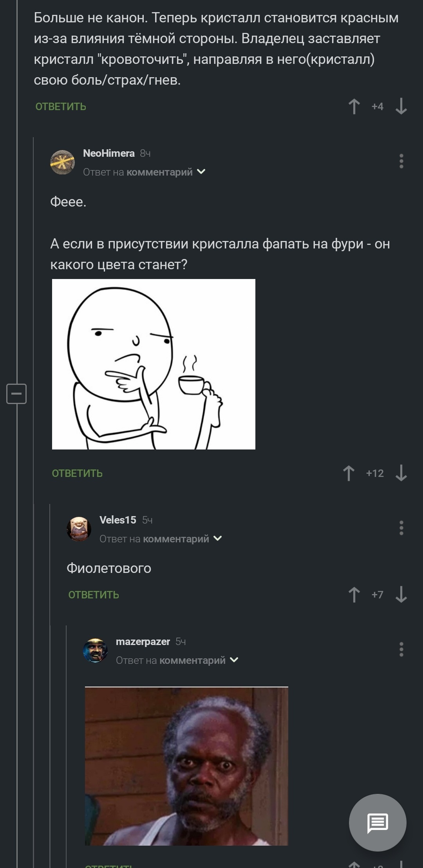Downvote the comment rated +4
Screen dimensions: 423x868
[x=401, y=107]
